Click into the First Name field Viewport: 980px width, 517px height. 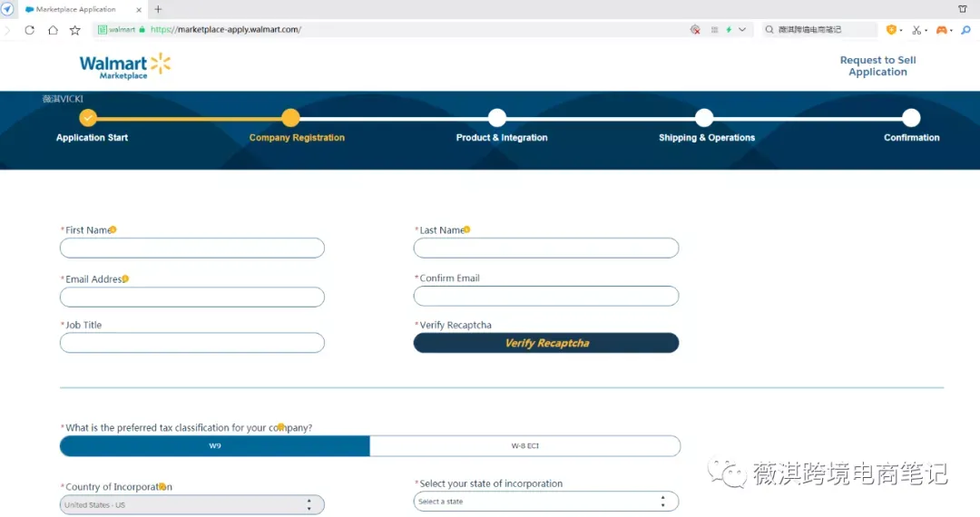pos(191,248)
